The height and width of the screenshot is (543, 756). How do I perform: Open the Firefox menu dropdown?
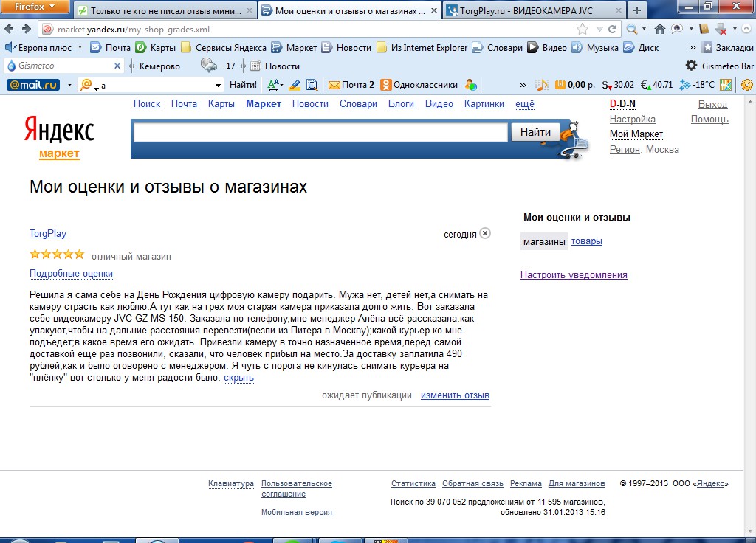(35, 6)
